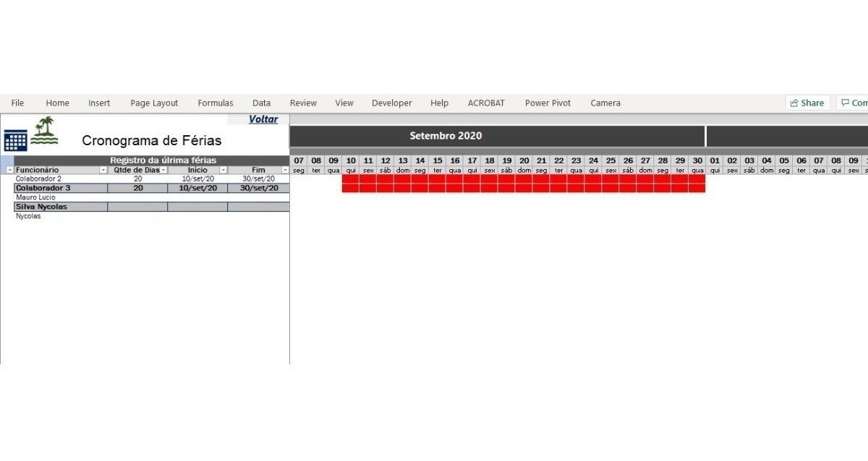
Task: Open the Qtde de Dias filter dropdown
Action: 163,170
